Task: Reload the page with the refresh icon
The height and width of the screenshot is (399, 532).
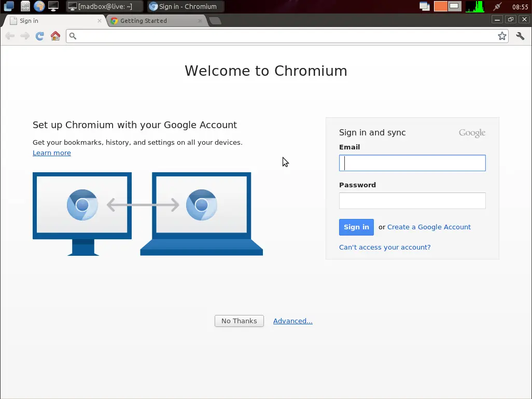Action: (40, 36)
